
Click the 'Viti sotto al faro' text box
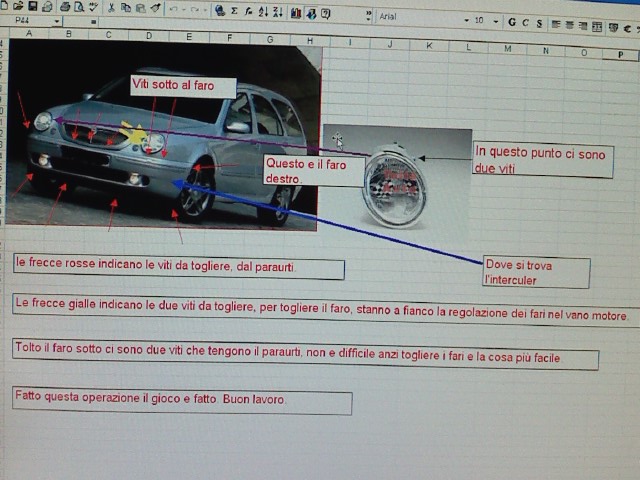pyautogui.click(x=183, y=87)
